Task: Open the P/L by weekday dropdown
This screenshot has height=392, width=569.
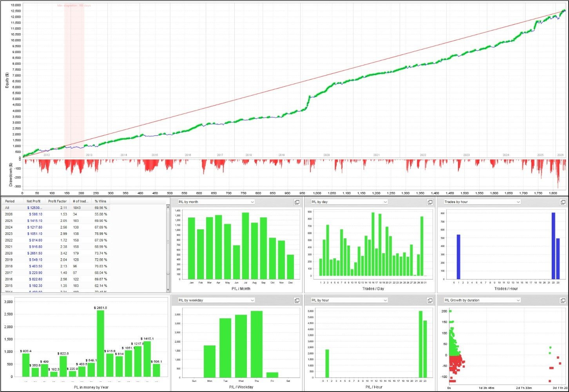Action: (x=216, y=300)
